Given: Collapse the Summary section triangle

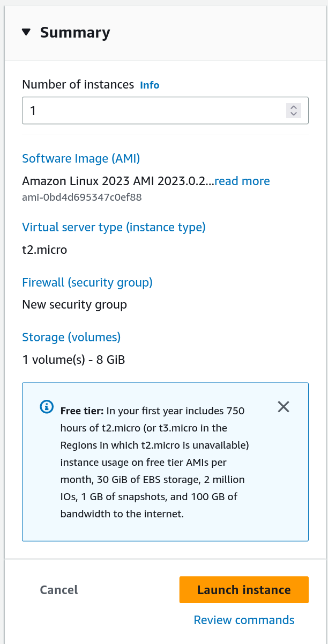Looking at the screenshot, I should [x=26, y=32].
